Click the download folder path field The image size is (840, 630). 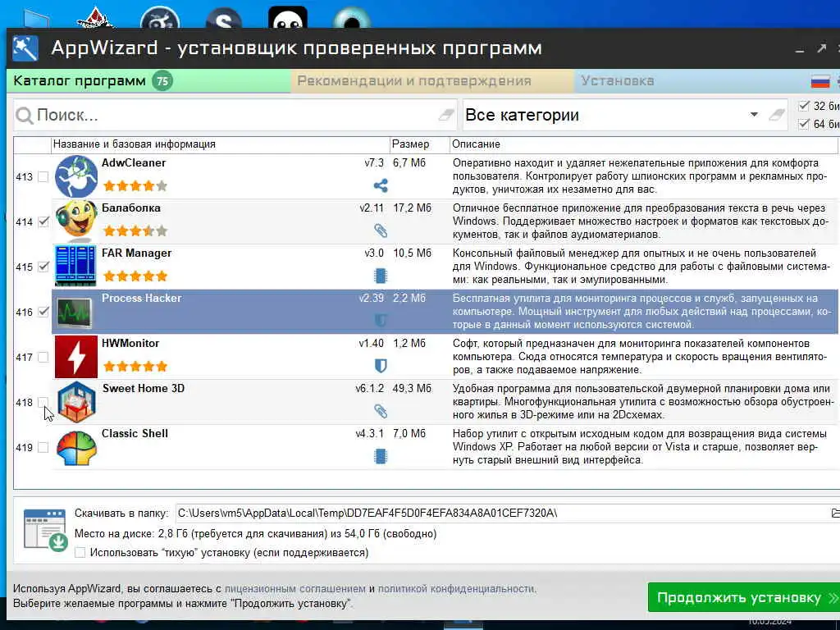[503, 514]
